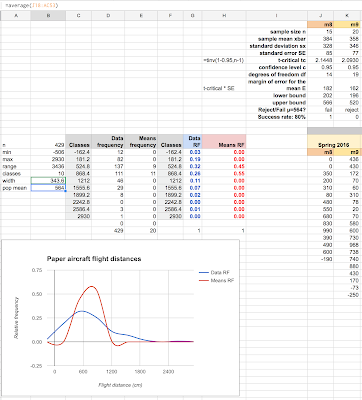This screenshot has width=362, height=400.
Task: Select column H header
Action: click(224, 16)
